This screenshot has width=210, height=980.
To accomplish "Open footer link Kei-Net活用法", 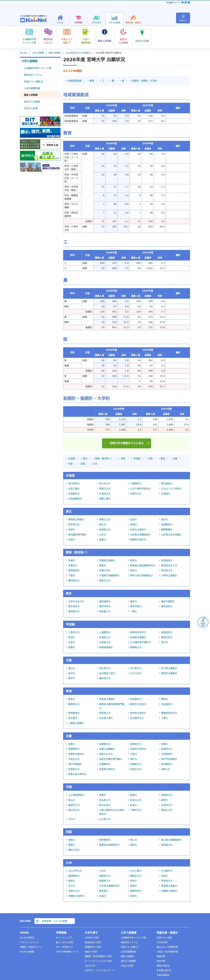I will (27, 937).
